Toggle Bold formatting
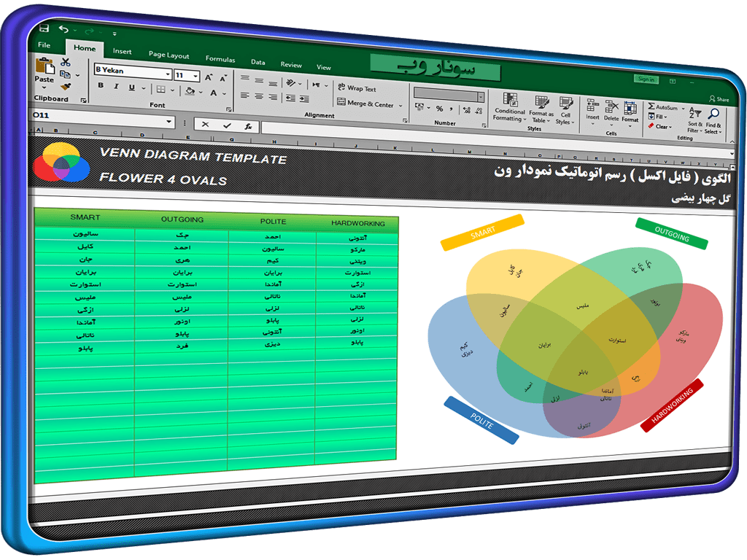 pyautogui.click(x=101, y=85)
